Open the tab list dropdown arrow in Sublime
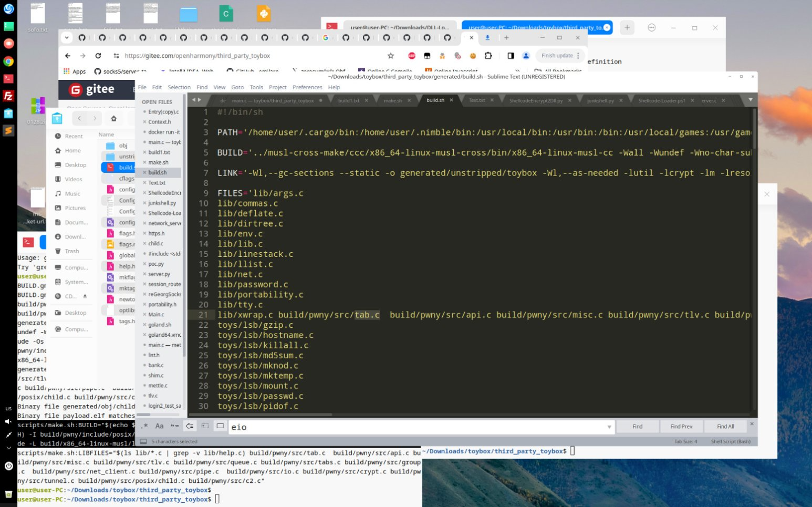The height and width of the screenshot is (507, 812). [x=750, y=100]
